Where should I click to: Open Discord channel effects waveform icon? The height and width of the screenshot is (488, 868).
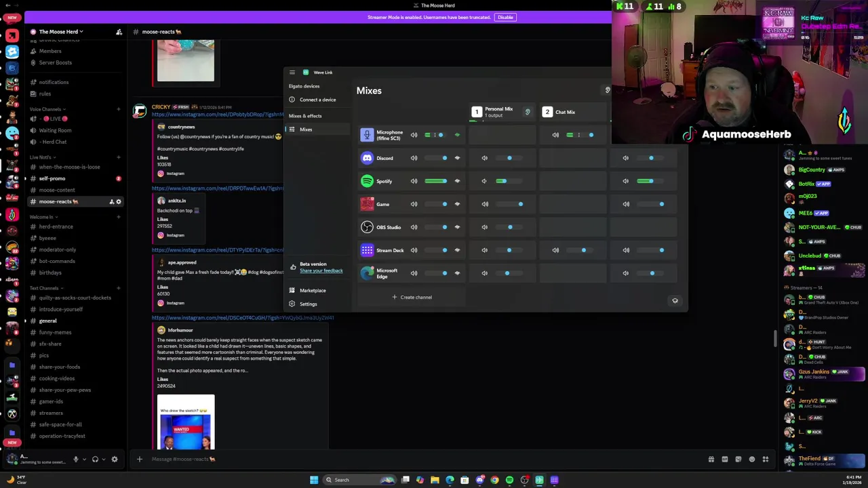[x=457, y=158]
